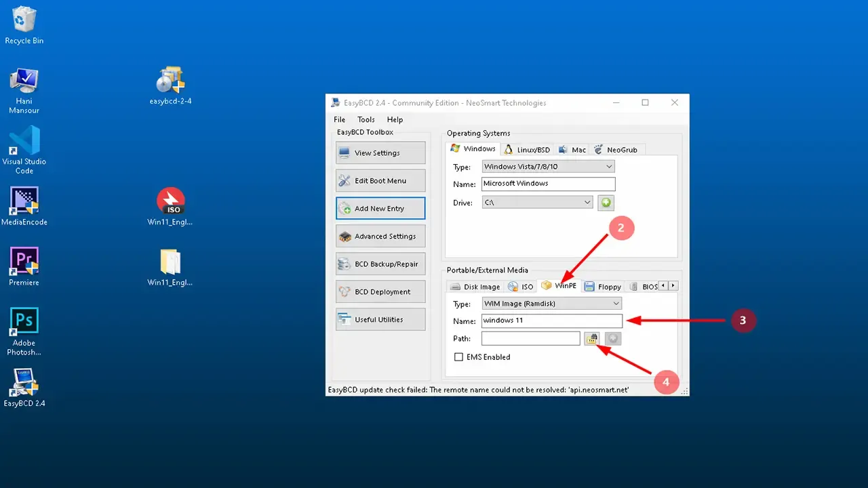The width and height of the screenshot is (868, 488).
Task: Switch to the Disk Image tab
Action: click(x=475, y=287)
